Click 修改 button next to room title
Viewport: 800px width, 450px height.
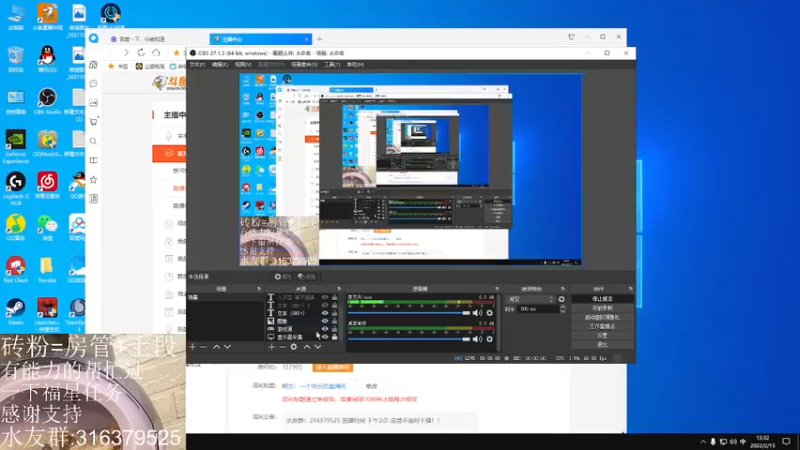[371, 386]
